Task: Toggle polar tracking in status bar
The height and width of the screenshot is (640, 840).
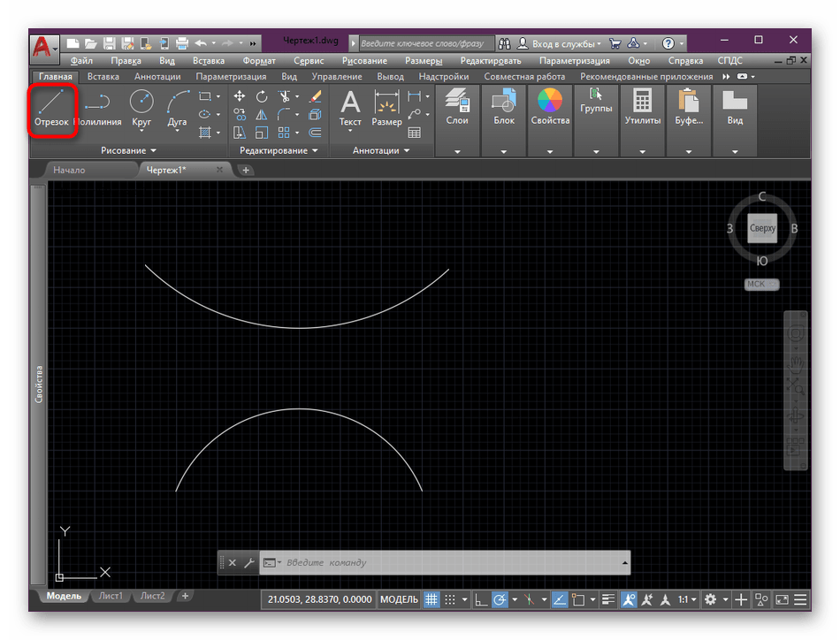Action: pyautogui.click(x=500, y=599)
